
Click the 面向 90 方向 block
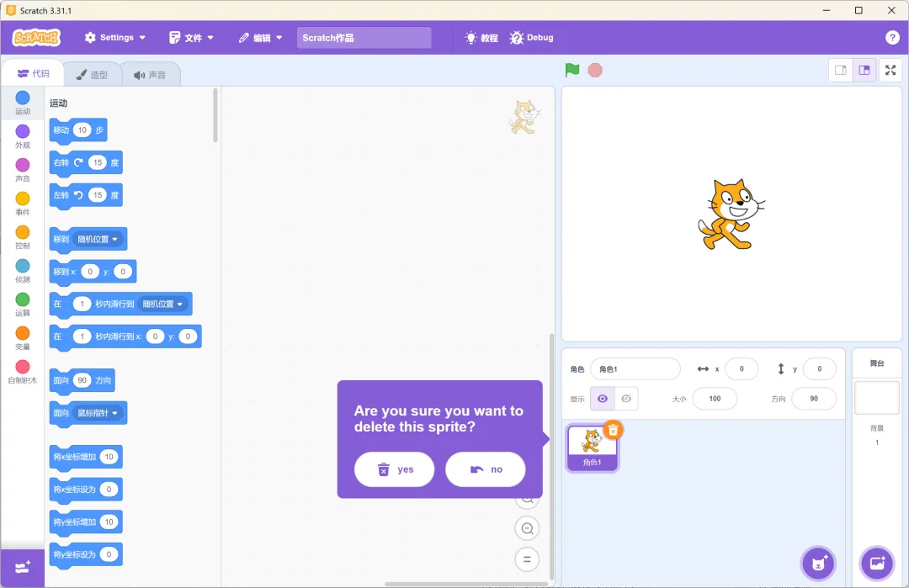pos(82,380)
